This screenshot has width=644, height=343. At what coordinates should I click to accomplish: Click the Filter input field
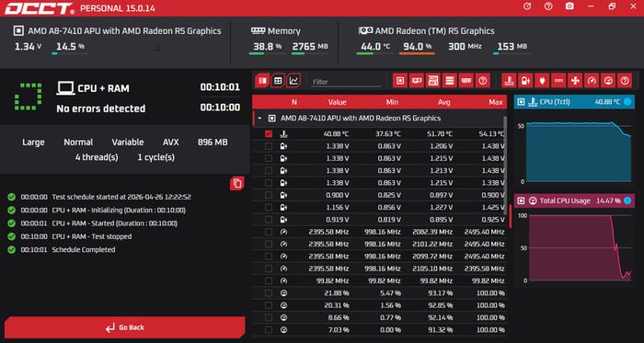pyautogui.click(x=346, y=82)
